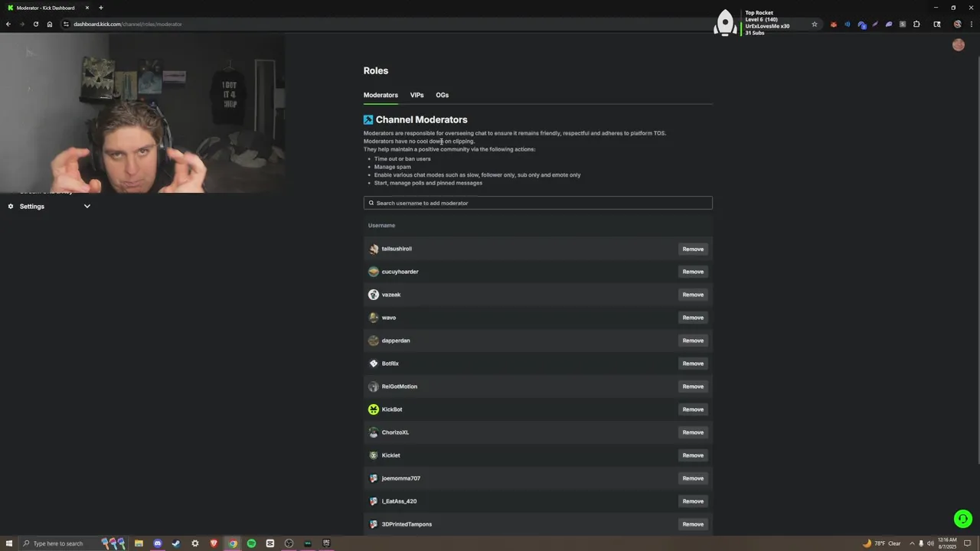Remove moderator BotRix

click(x=693, y=364)
